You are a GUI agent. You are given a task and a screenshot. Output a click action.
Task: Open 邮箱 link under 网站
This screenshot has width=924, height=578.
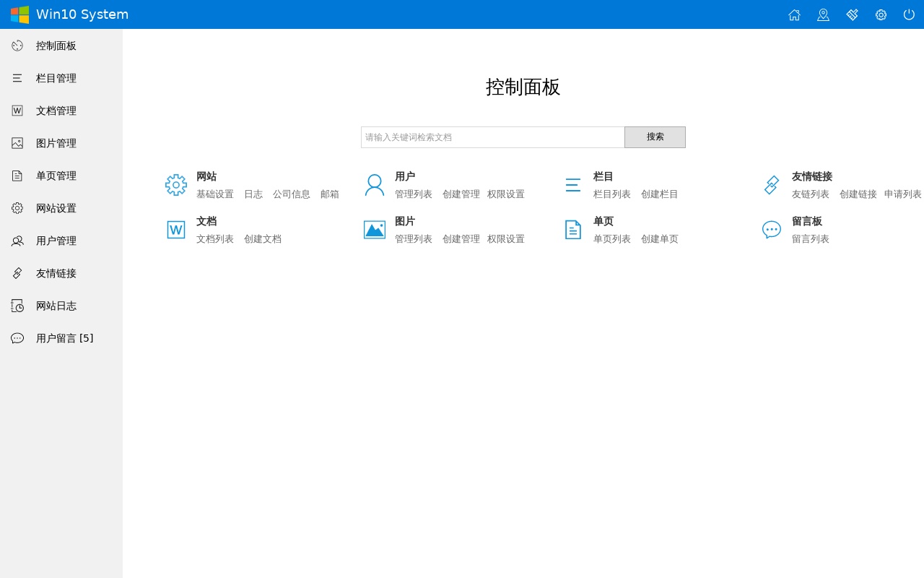tap(330, 194)
